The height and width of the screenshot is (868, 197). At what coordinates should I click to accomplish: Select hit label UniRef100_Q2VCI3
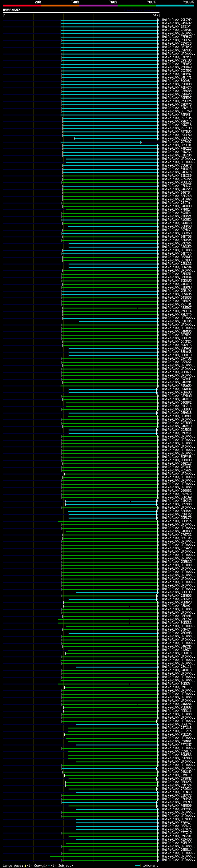[177, 43]
